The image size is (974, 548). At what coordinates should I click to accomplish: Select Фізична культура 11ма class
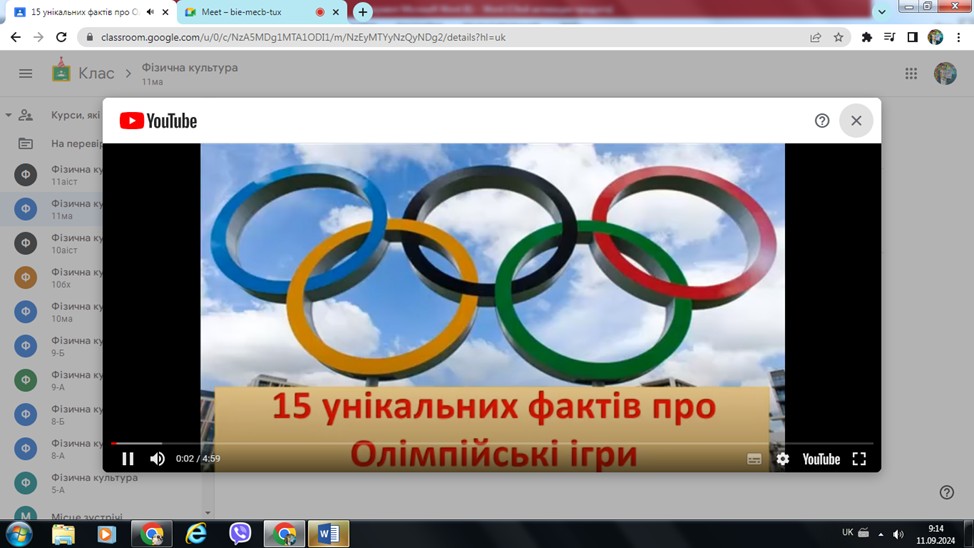point(52,209)
